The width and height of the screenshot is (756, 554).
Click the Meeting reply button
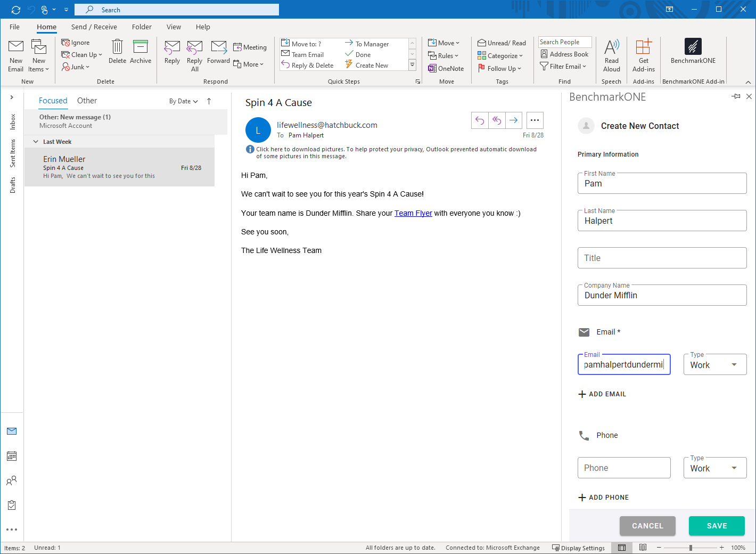click(x=250, y=47)
